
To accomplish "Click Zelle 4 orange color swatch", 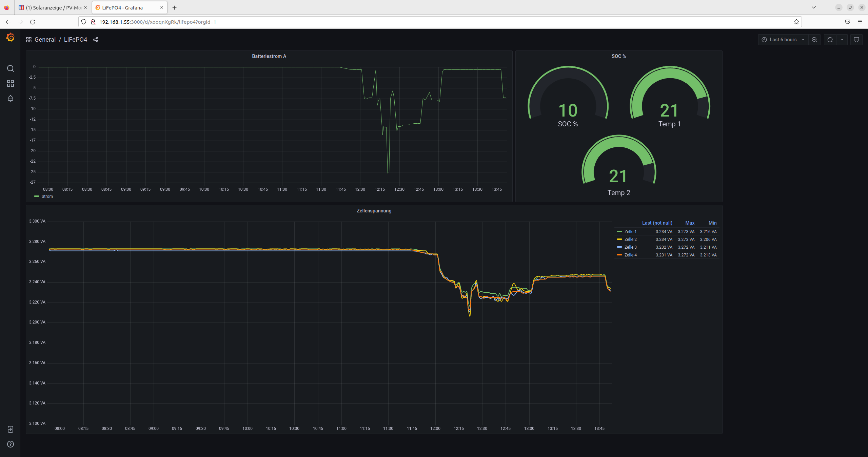I will [x=619, y=255].
